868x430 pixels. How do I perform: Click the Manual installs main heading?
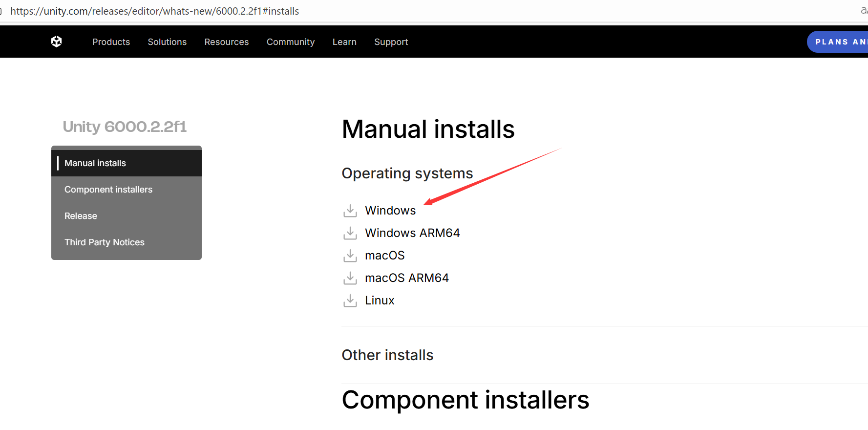pyautogui.click(x=428, y=129)
